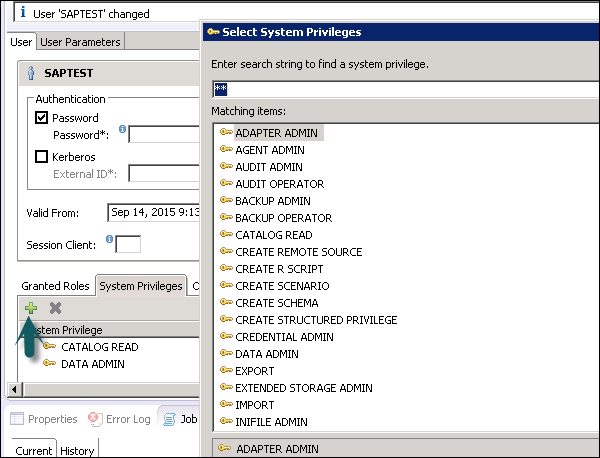Screen dimensions: 600x458
Task: Uncheck the Password authentication checkbox
Action: pyautogui.click(x=42, y=118)
